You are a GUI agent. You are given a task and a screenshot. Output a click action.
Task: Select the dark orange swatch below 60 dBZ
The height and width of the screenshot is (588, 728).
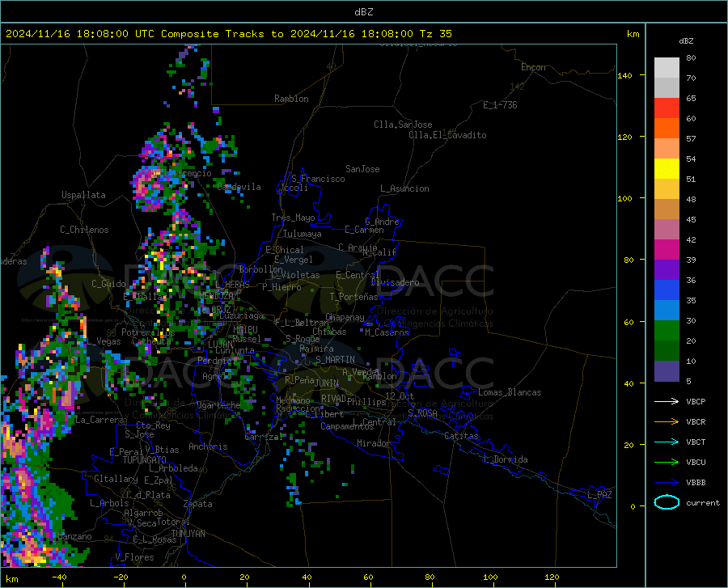[667, 129]
